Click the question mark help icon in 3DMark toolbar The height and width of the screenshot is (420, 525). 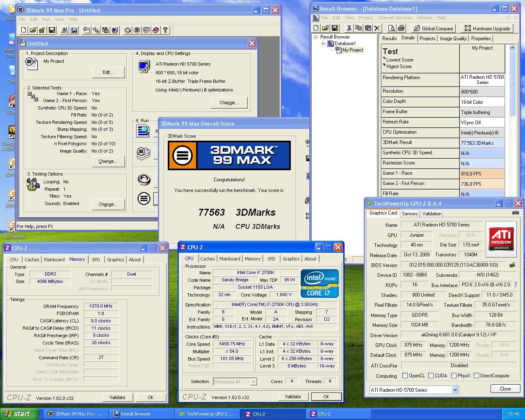165,30
